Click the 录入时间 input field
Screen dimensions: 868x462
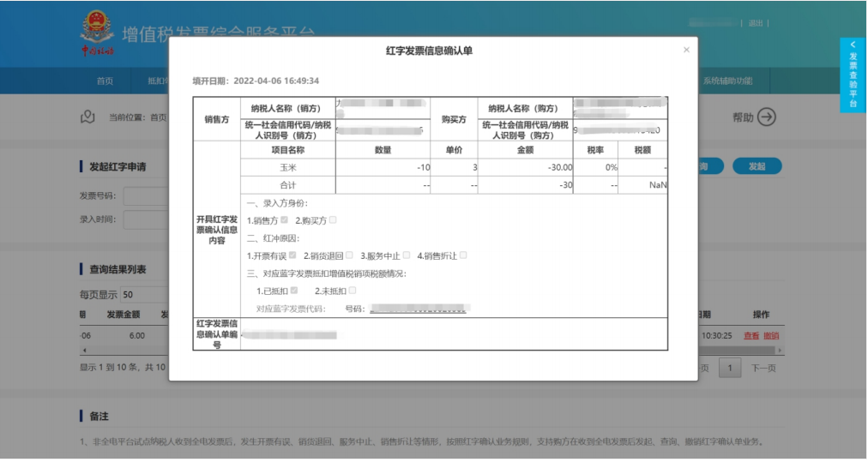[x=146, y=219]
